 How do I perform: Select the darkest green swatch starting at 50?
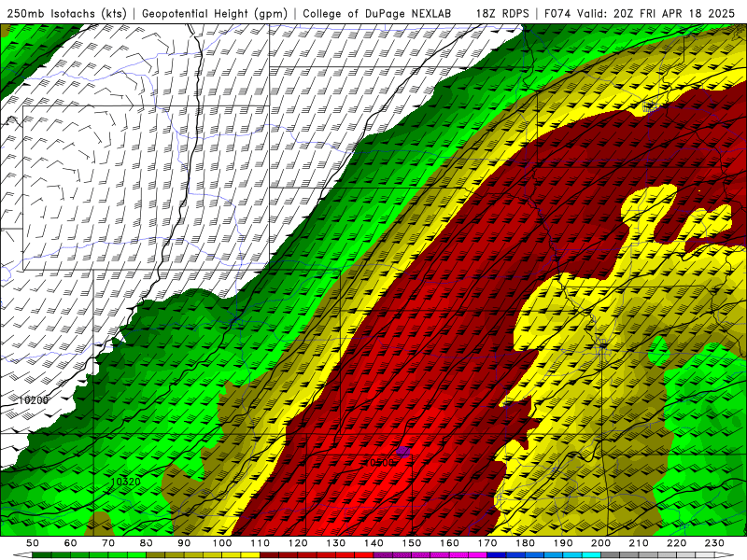(x=41, y=554)
